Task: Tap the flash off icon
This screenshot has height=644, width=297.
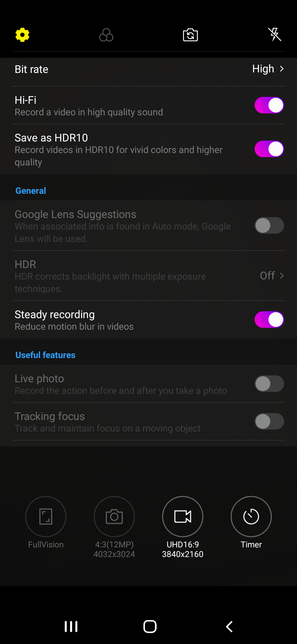Action: (x=275, y=35)
